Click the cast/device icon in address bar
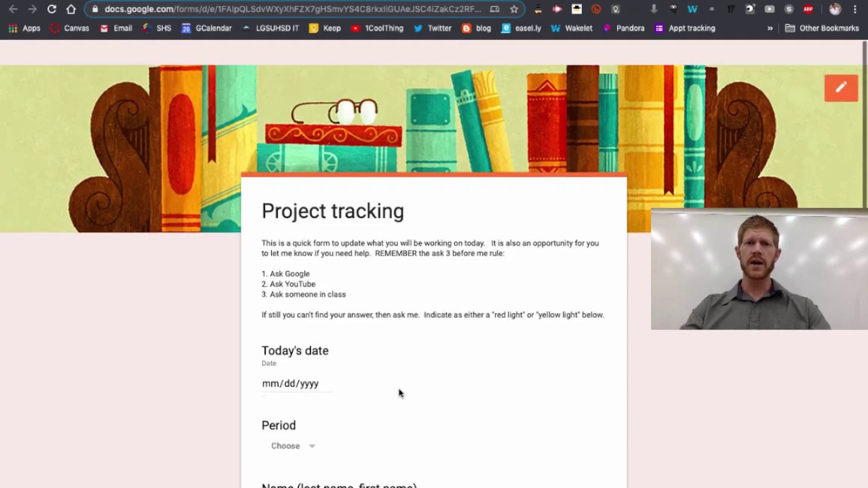Image resolution: width=868 pixels, height=488 pixels. click(x=494, y=9)
